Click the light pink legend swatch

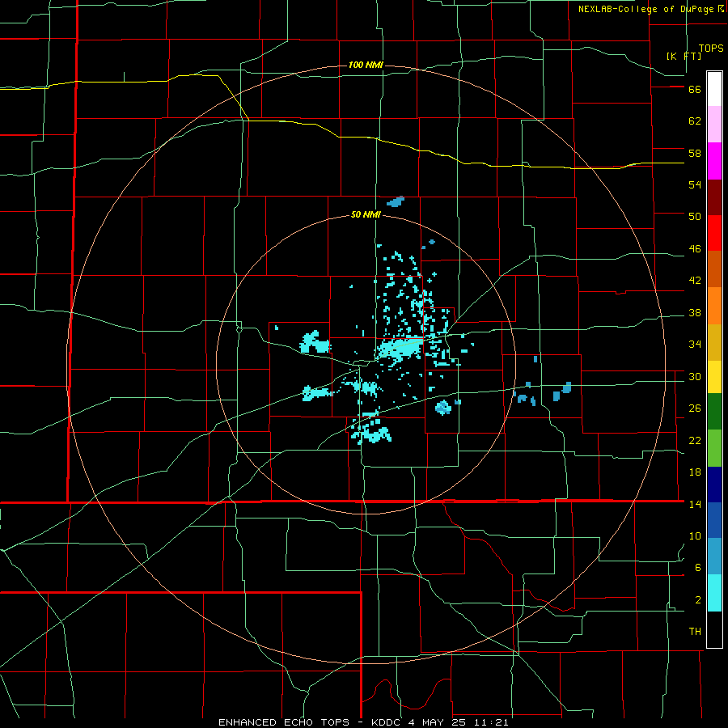(714, 124)
